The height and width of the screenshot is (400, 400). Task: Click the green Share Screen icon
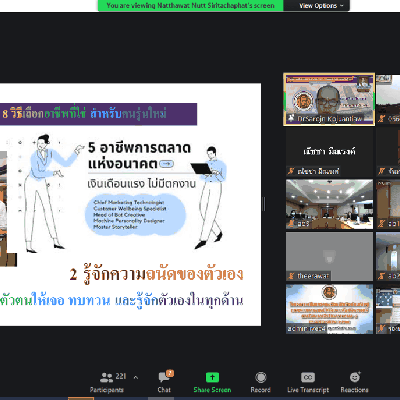coord(212,377)
